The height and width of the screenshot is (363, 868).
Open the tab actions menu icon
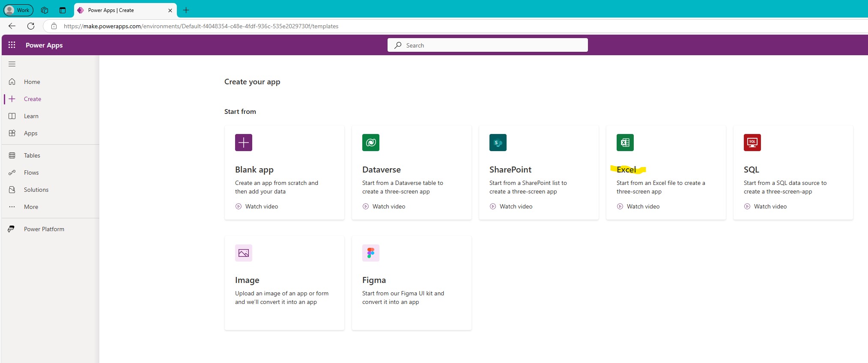63,10
